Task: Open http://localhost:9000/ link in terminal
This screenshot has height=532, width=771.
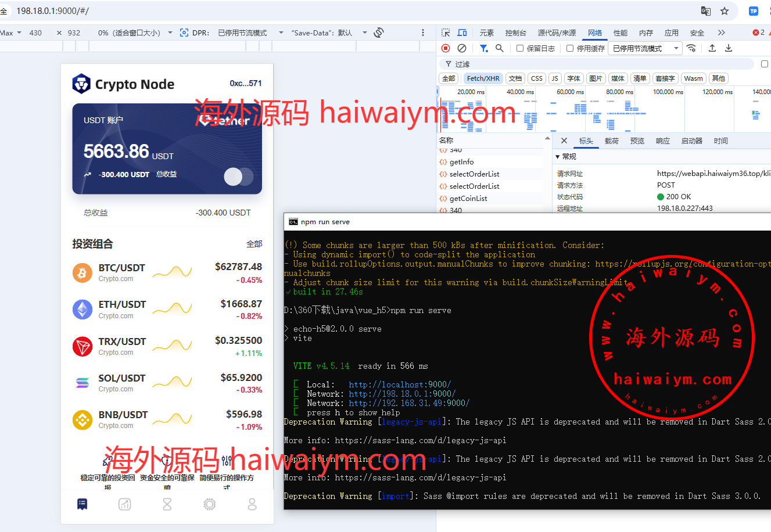Action: (400, 384)
